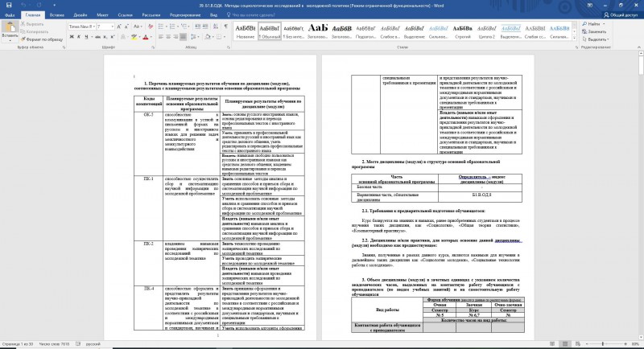Open the highlight color dropdown arrow
This screenshot has height=349, width=644.
point(138,37)
